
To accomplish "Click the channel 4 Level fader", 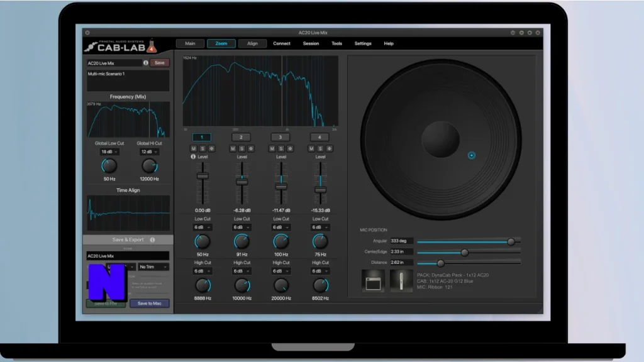I will pyautogui.click(x=320, y=190).
